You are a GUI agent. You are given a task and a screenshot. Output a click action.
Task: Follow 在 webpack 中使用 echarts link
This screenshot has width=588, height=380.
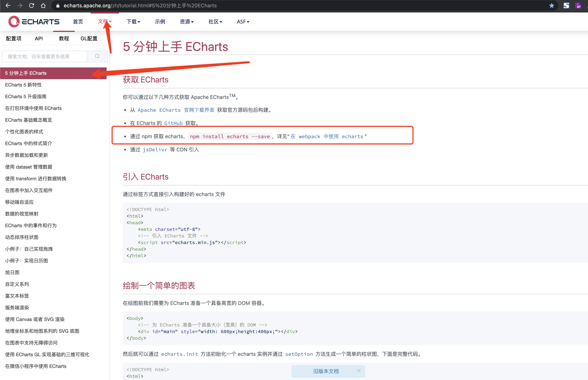pos(327,136)
